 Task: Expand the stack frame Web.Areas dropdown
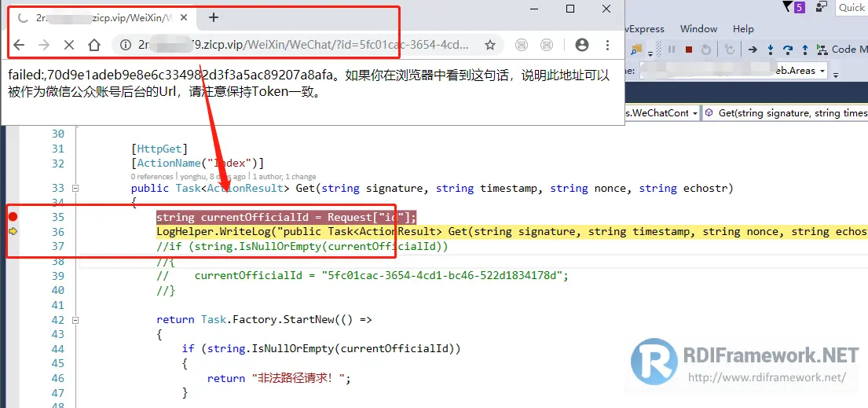822,71
